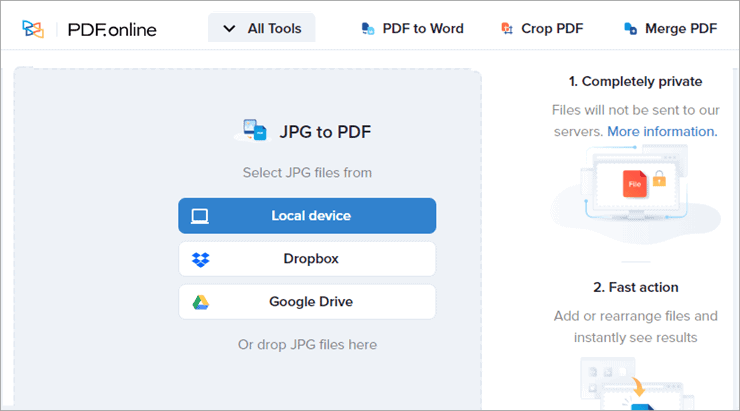
Task: Click the laptop icon on Local device
Action: pyautogui.click(x=200, y=216)
